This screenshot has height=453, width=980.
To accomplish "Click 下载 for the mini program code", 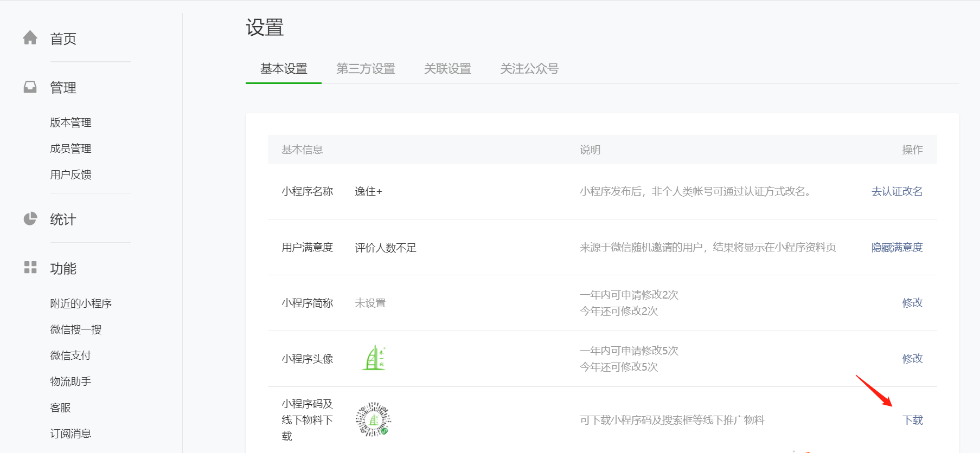I will pos(913,420).
